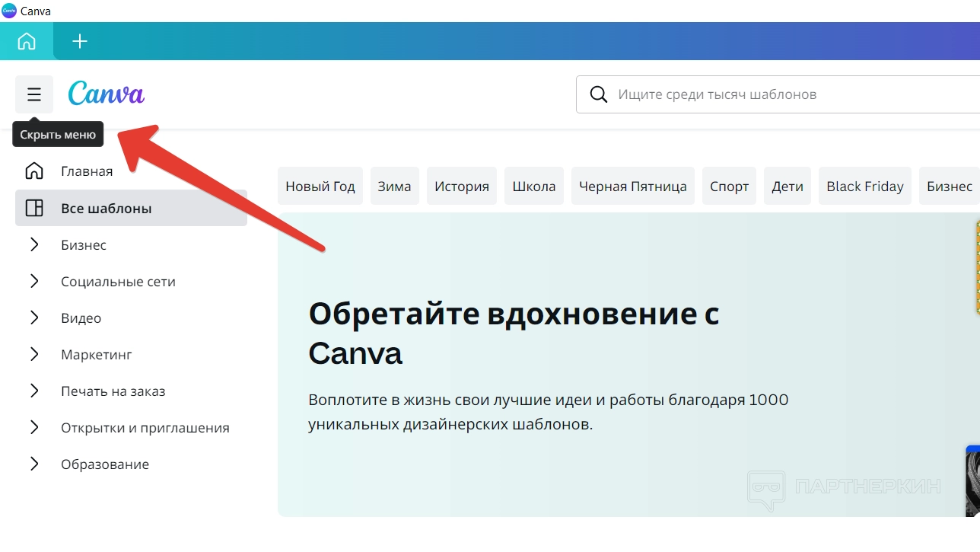Expand the Социальные сети chevron

click(34, 281)
